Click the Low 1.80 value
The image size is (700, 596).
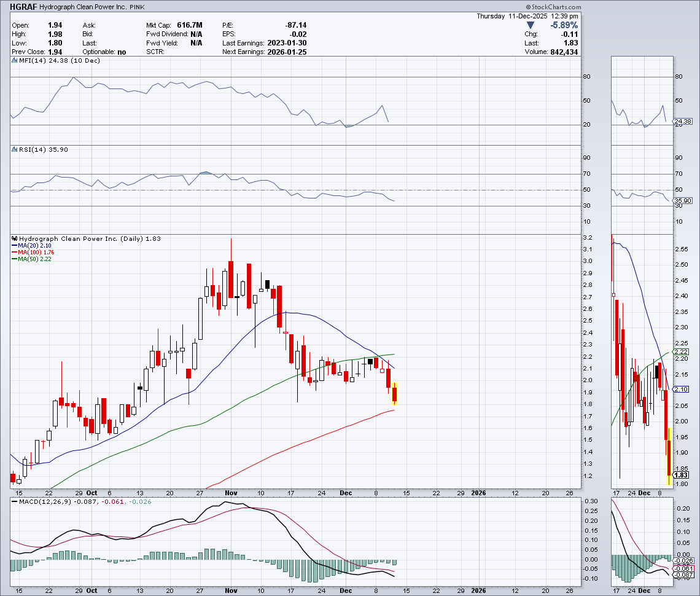55,44
